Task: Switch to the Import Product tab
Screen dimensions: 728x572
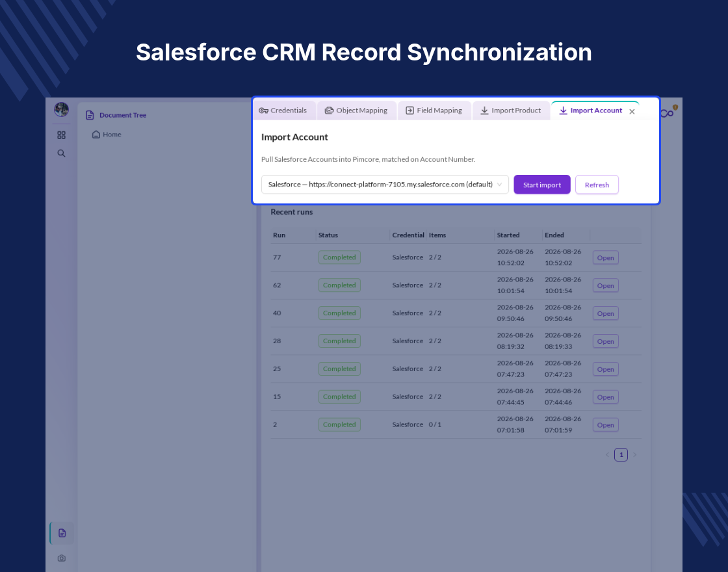Action: tap(511, 110)
